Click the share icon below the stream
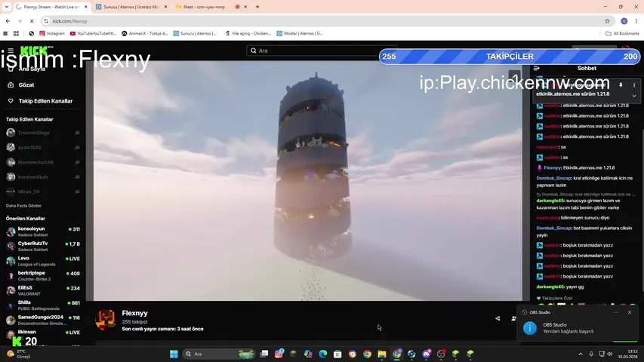 pyautogui.click(x=498, y=318)
